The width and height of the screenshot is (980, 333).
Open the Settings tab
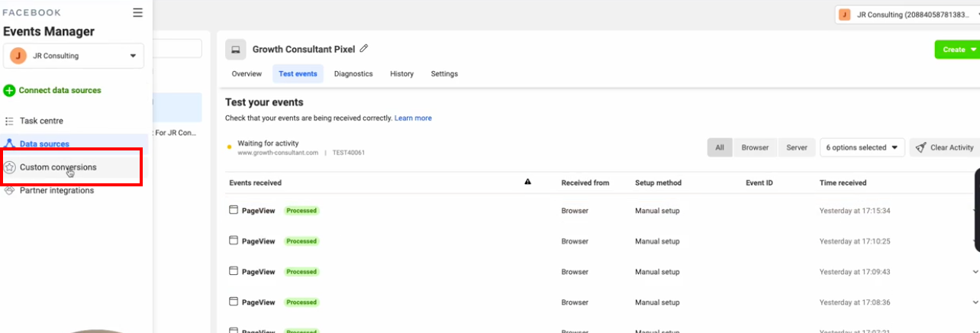pyautogui.click(x=444, y=74)
